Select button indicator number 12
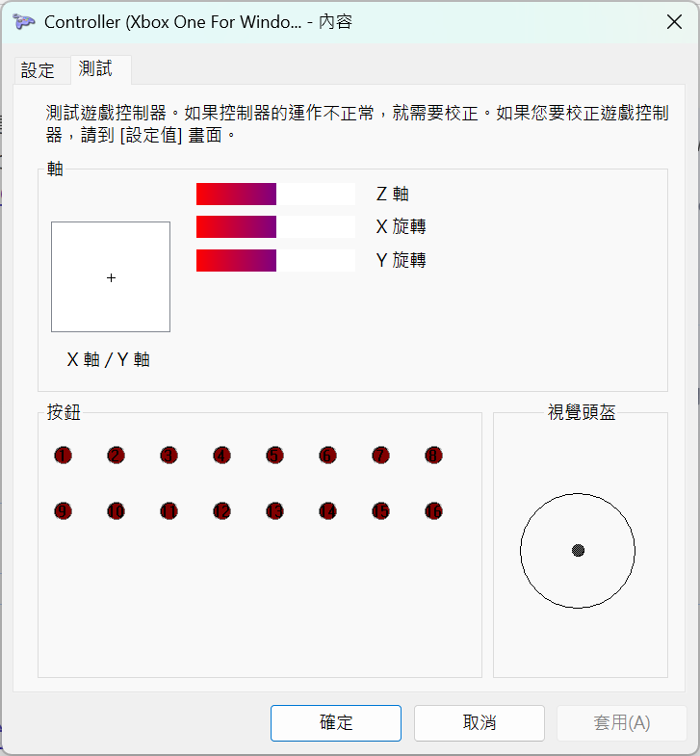Image resolution: width=700 pixels, height=756 pixels. (x=222, y=511)
